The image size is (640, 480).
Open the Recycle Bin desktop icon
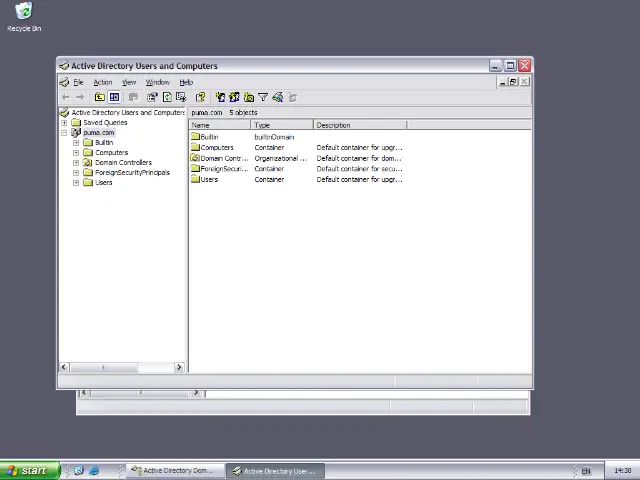pyautogui.click(x=24, y=16)
